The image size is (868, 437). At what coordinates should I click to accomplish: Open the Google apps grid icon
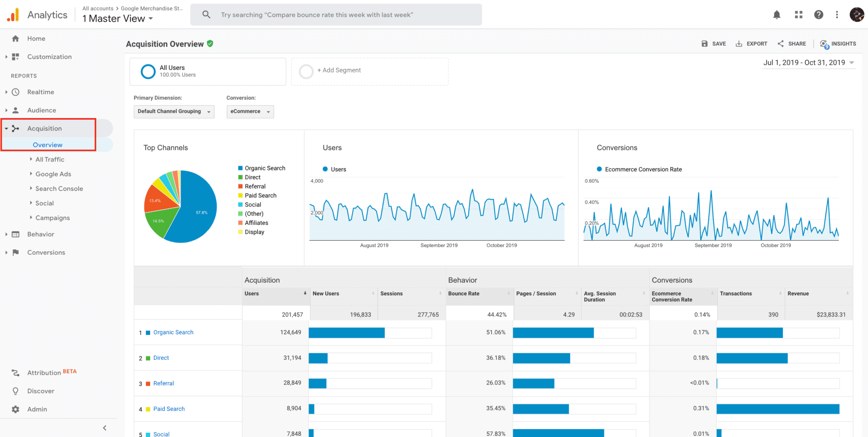(798, 15)
